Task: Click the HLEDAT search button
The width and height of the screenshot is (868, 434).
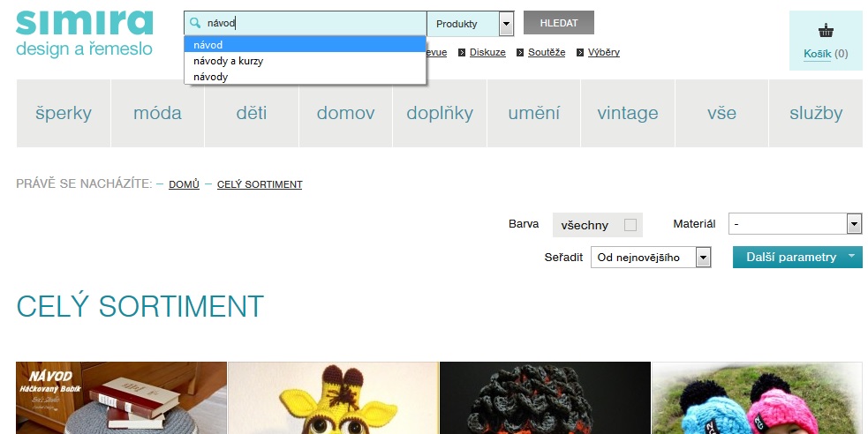Action: click(x=559, y=23)
